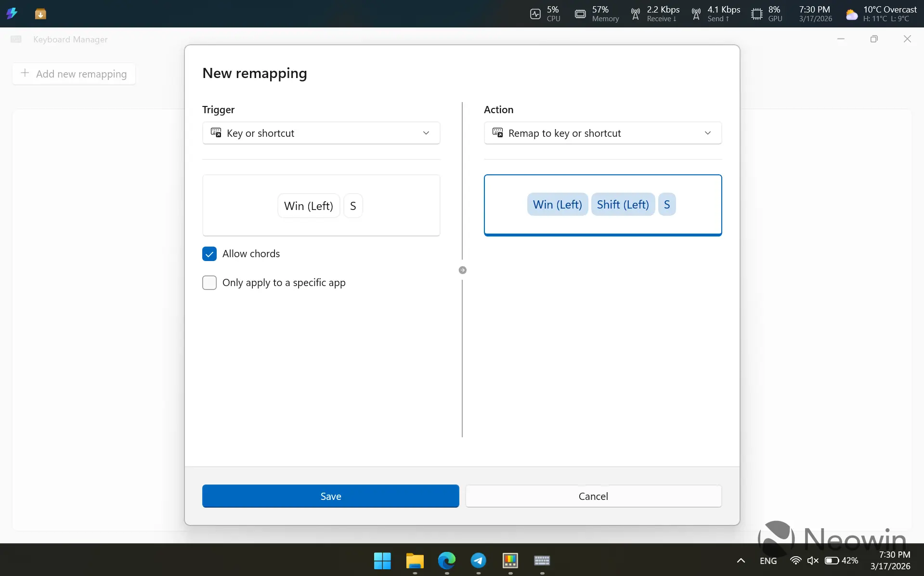The height and width of the screenshot is (576, 924).
Task: Click the Cancel button
Action: (x=593, y=496)
